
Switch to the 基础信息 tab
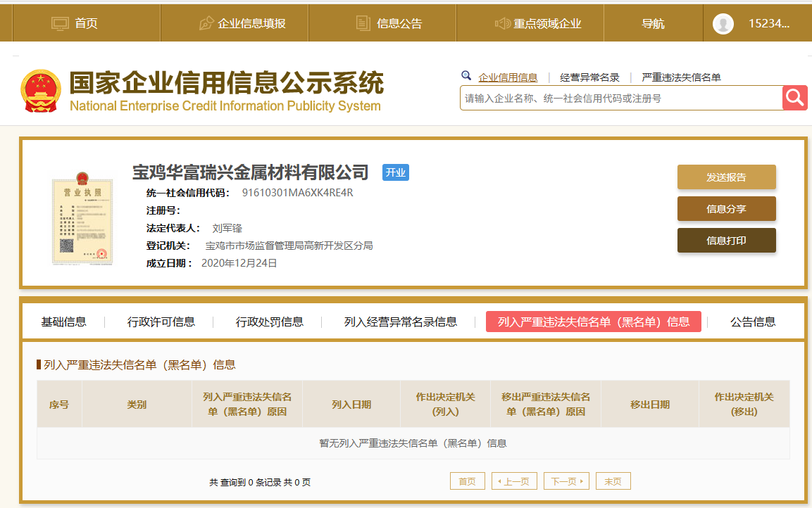click(x=64, y=322)
